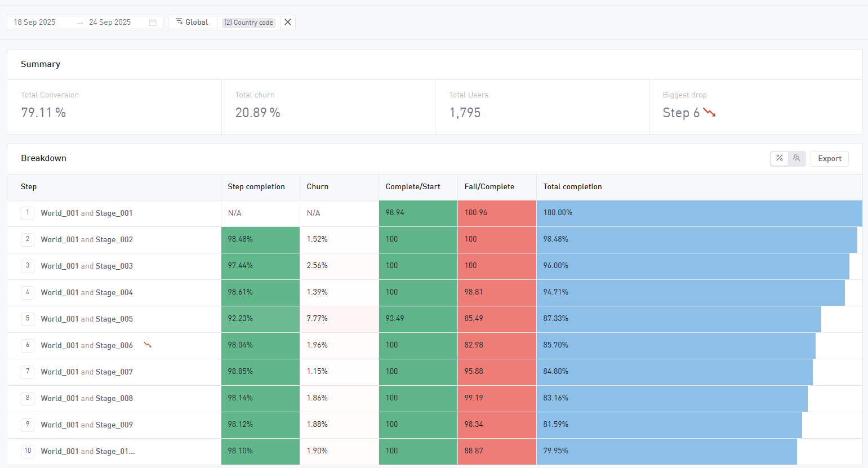Click the red drop arrow beside Stage_006

coord(148,345)
